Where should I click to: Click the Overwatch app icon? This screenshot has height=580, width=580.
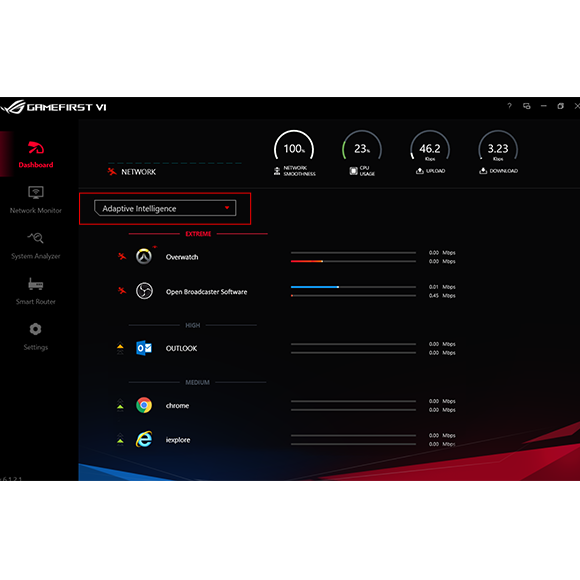144,256
